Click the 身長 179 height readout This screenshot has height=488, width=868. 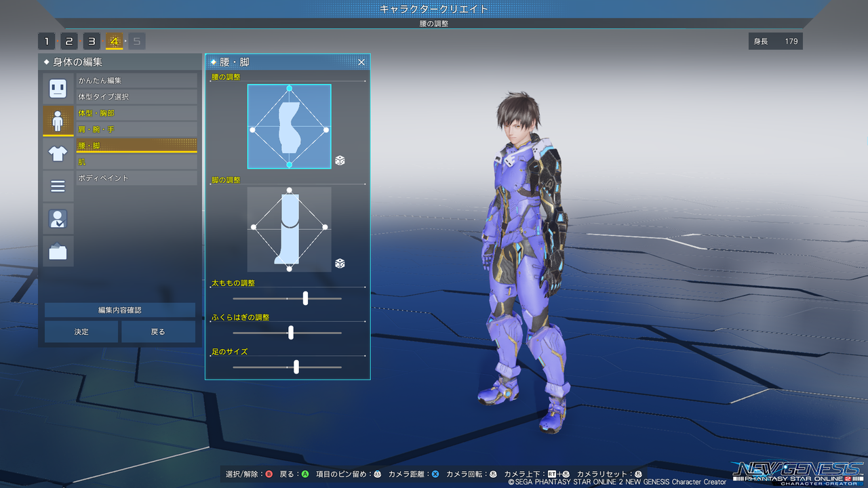pos(776,41)
